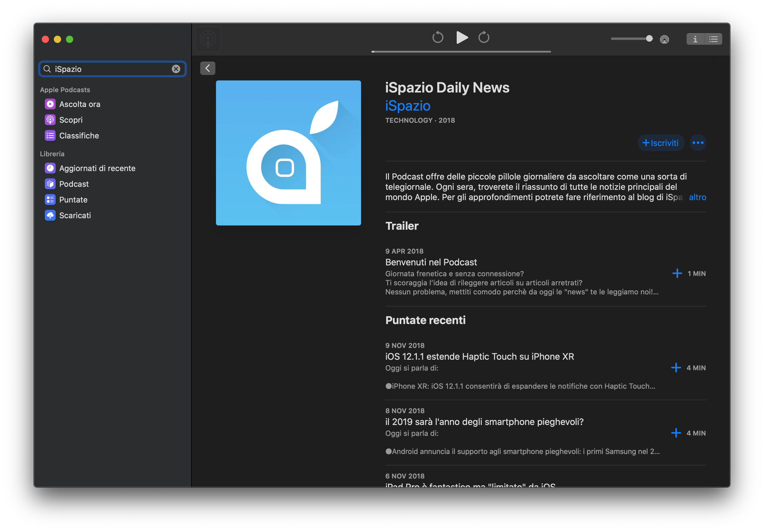The image size is (764, 532).
Task: Add iOS 12.1.1 Haptic Touch episode
Action: tap(676, 368)
